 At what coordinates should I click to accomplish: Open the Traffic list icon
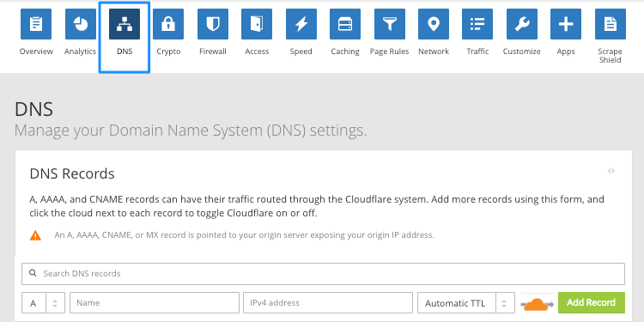pyautogui.click(x=477, y=24)
